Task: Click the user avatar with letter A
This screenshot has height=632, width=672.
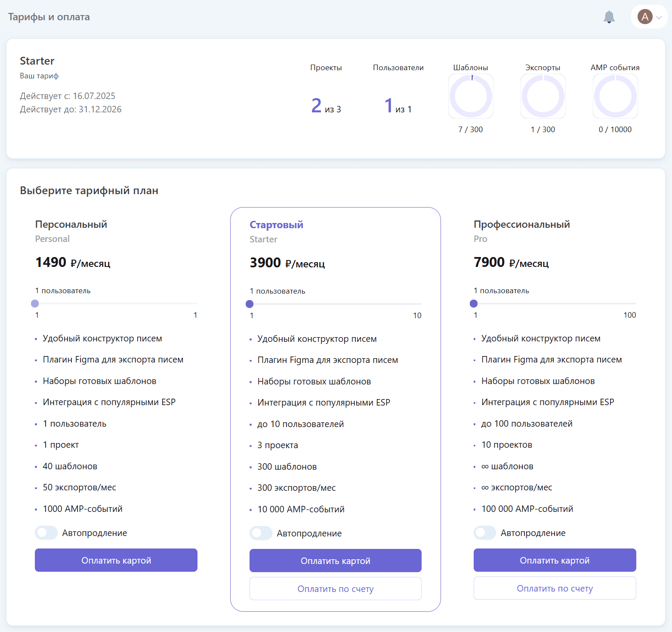Action: (x=644, y=17)
